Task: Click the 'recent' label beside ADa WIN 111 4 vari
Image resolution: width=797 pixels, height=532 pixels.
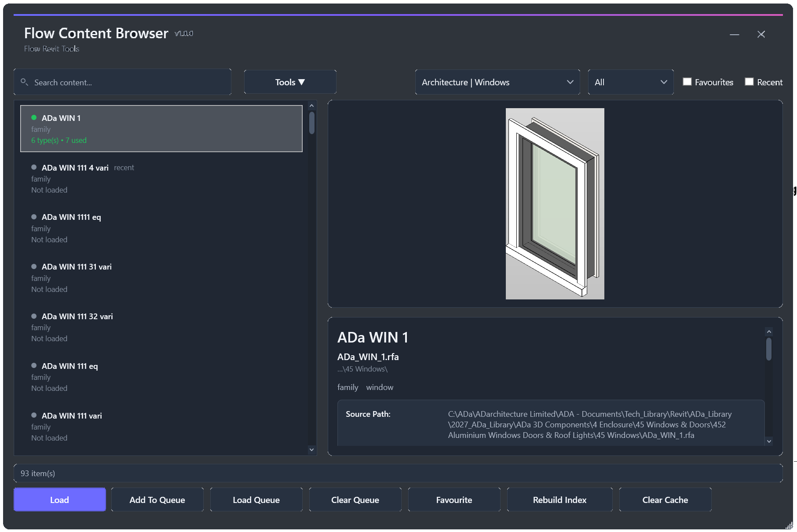Action: 124,168
